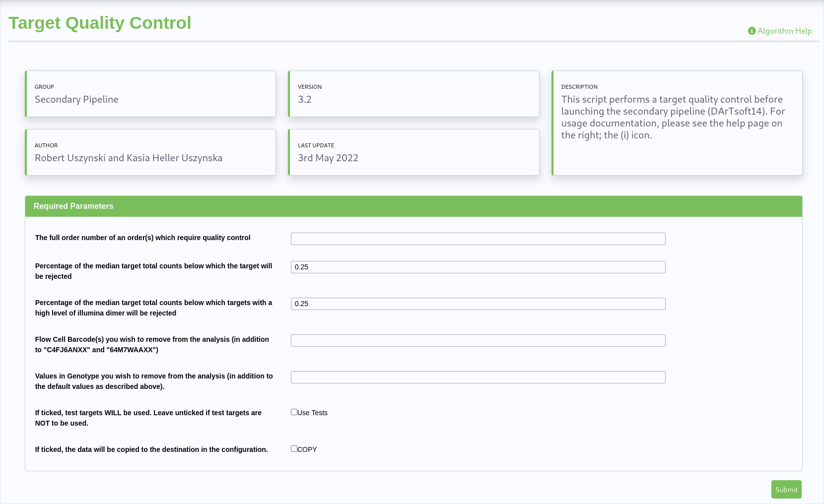Click the Author information card
This screenshot has height=504, width=824.
click(150, 152)
